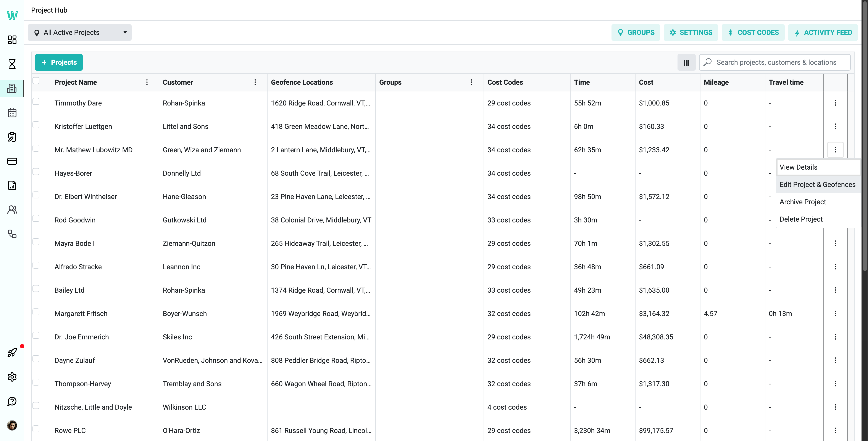Select the checkbox for the Bailey Ltd row

coord(36,288)
